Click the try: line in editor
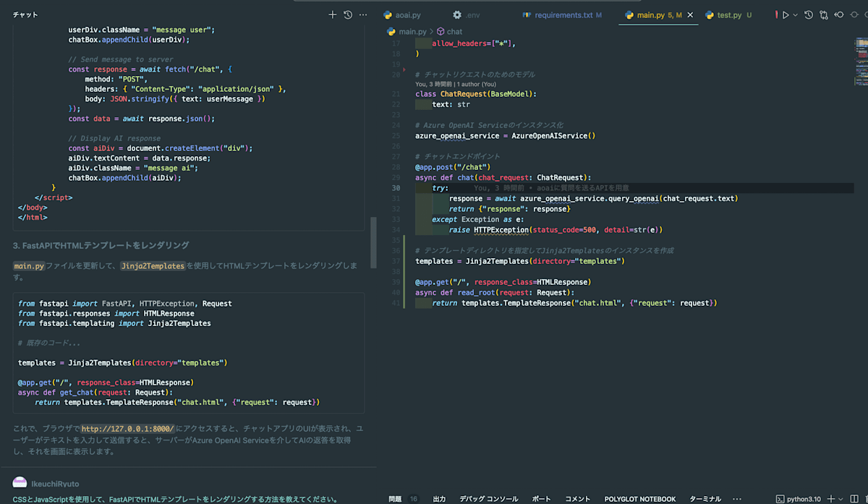This screenshot has width=868, height=504. click(440, 188)
